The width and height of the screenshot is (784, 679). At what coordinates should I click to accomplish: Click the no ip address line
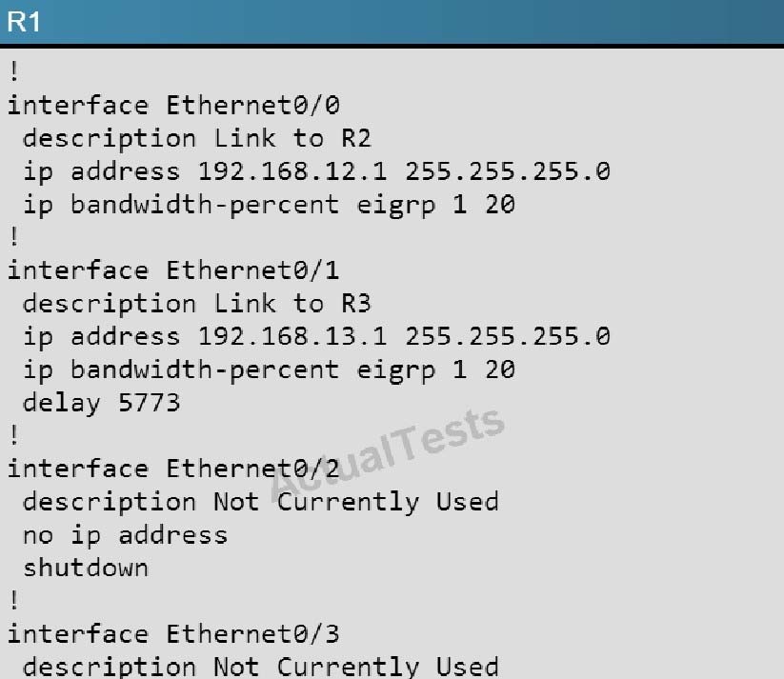[126, 536]
